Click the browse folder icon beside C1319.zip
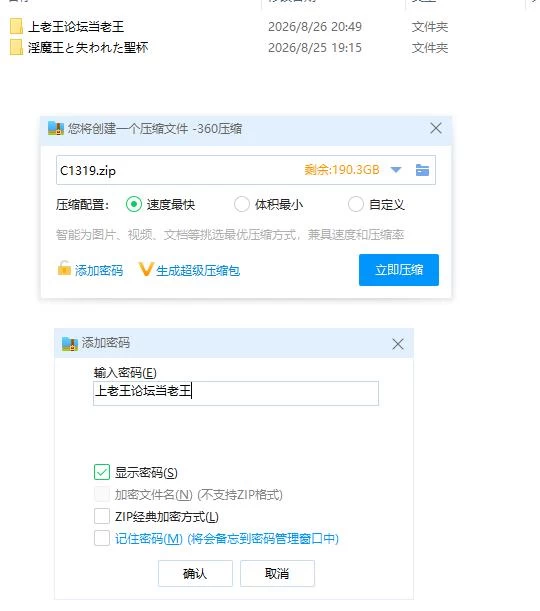 pyautogui.click(x=422, y=170)
